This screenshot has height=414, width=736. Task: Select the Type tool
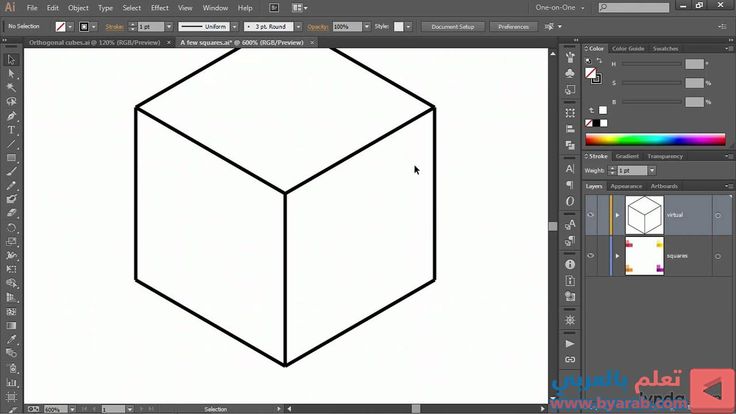point(11,130)
